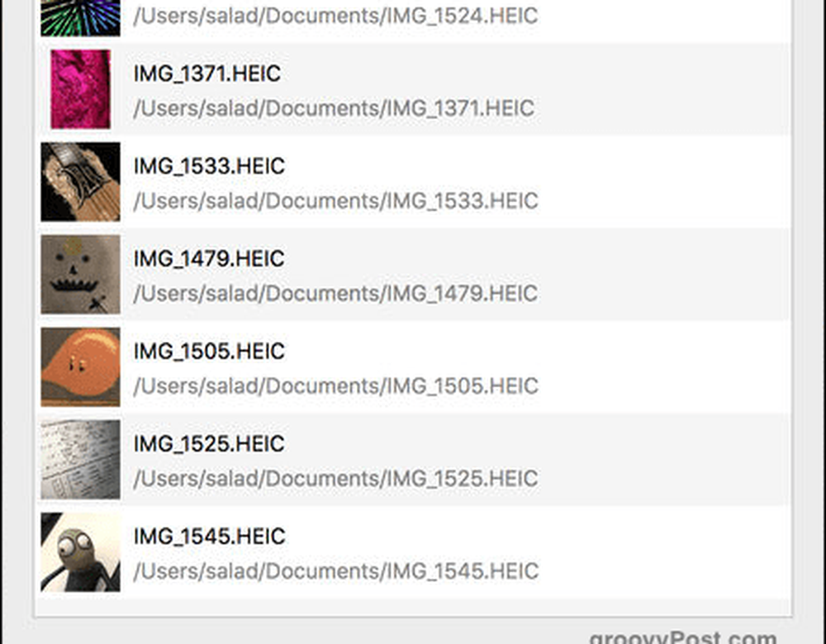Image resolution: width=826 pixels, height=644 pixels.
Task: Click the IMG_1533.HEIC file name
Action: tap(209, 167)
